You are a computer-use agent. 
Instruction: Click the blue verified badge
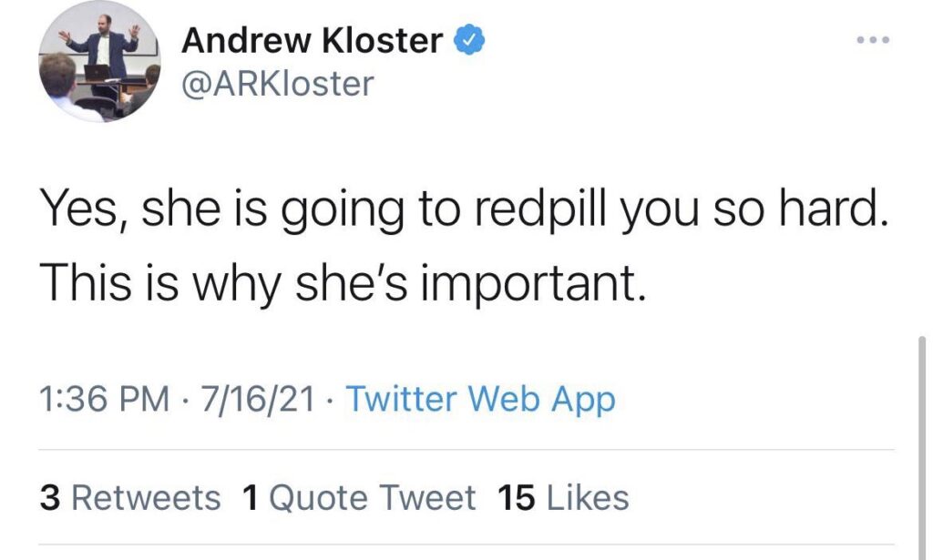point(469,40)
